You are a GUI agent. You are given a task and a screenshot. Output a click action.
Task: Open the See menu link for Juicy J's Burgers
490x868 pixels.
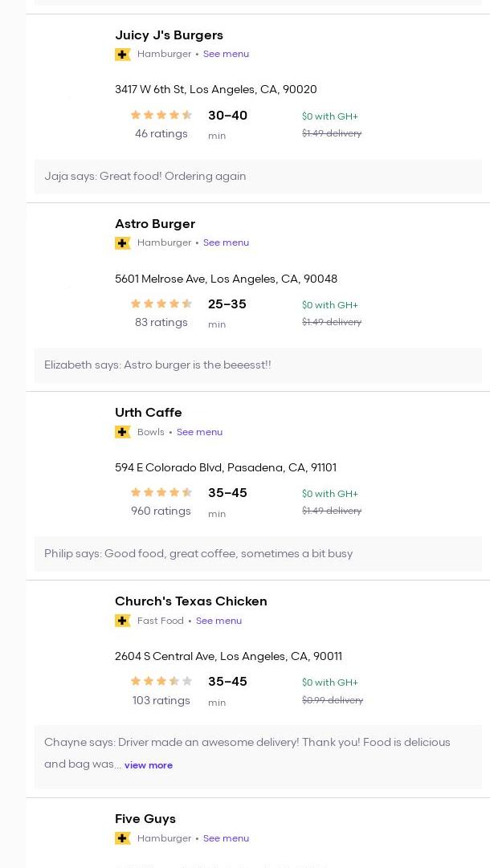coord(226,54)
